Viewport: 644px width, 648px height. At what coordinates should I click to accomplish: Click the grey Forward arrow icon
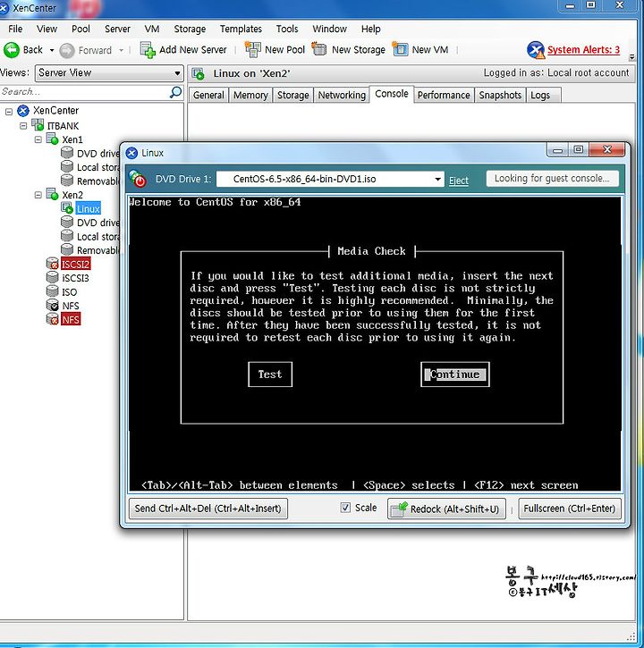pos(66,50)
